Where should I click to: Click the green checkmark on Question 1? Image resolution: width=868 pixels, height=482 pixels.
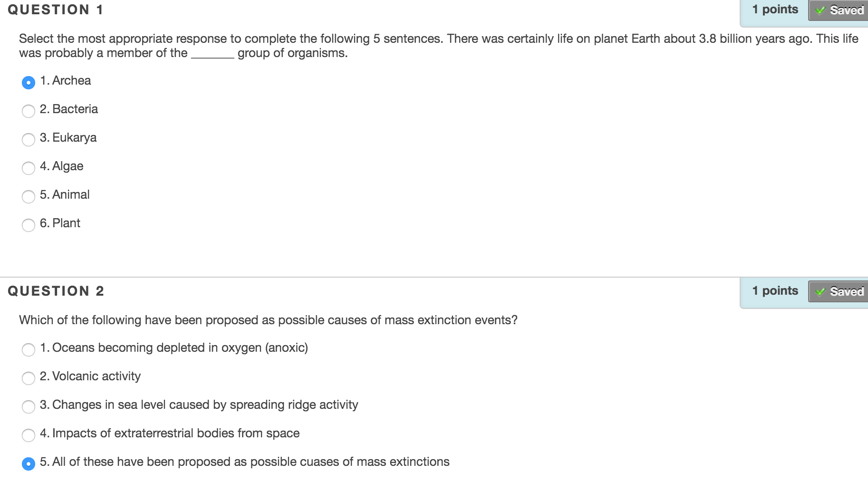[x=820, y=10]
